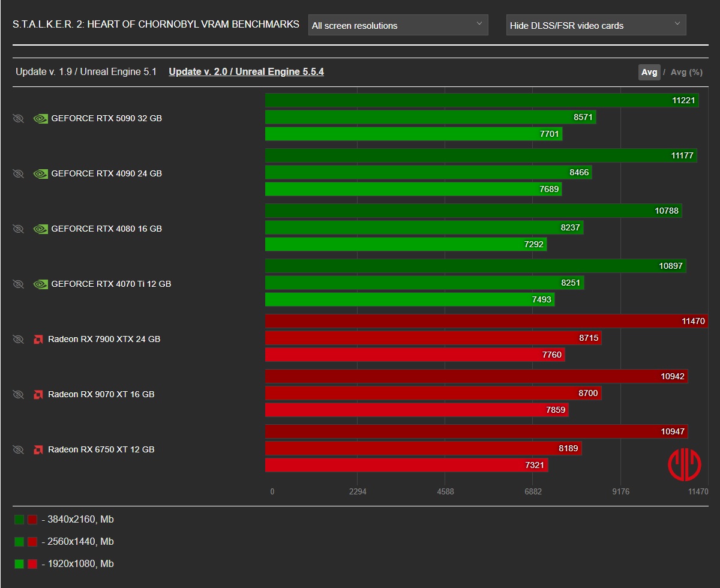The height and width of the screenshot is (588, 720).
Task: Click the AMD logo beside RX 7900 XTX
Action: click(x=38, y=339)
